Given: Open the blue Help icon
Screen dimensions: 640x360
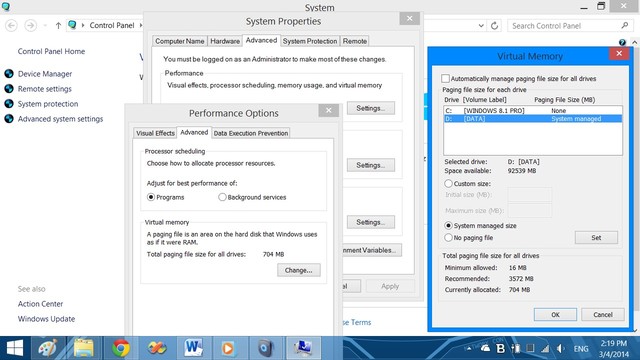Looking at the screenshot, I should pyautogui.click(x=622, y=42).
